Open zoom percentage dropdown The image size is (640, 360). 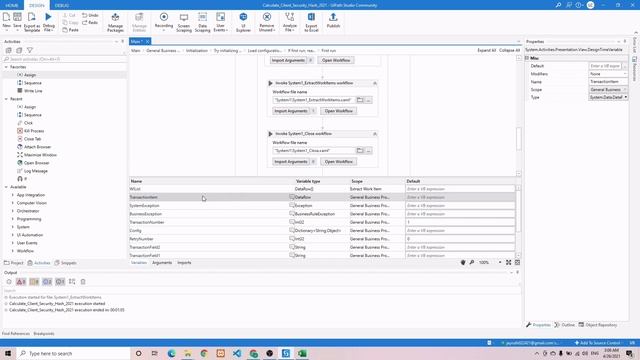(x=500, y=262)
